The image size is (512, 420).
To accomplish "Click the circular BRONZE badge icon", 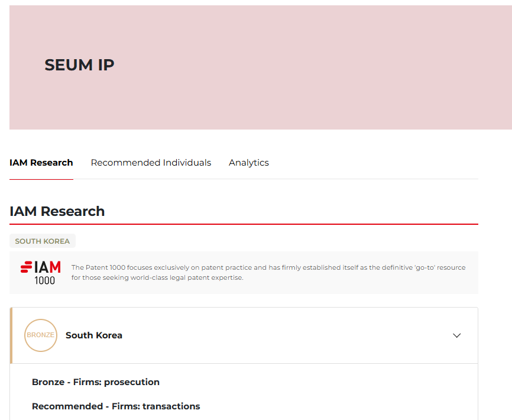I will pyautogui.click(x=41, y=335).
